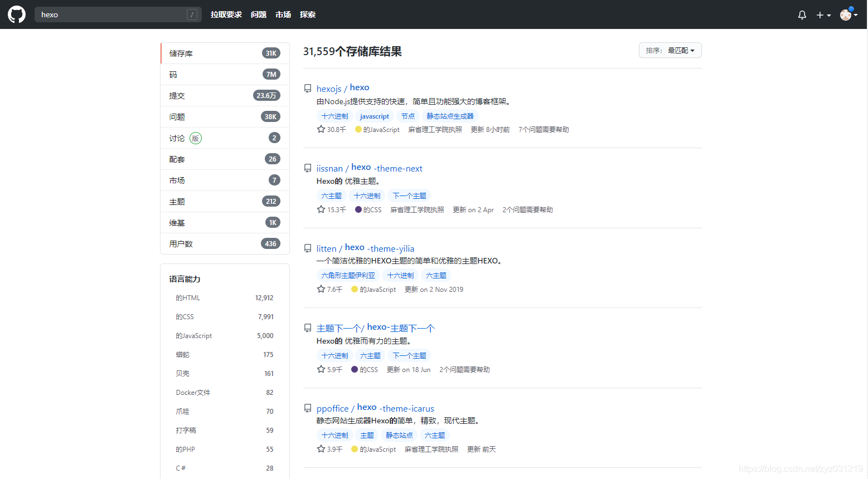Image resolution: width=868 pixels, height=479 pixels.
Task: Click the repo icon beside ppoffice hexo-theme-icarus
Action: [x=308, y=408]
